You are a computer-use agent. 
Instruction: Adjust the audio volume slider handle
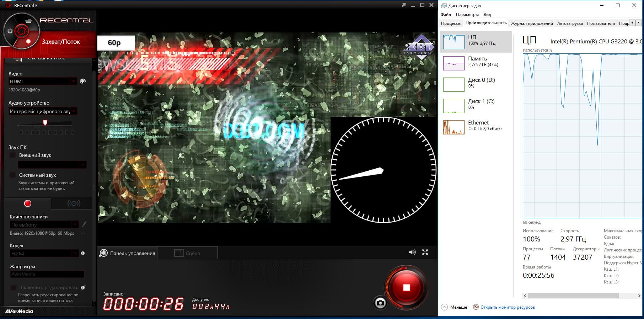point(45,123)
